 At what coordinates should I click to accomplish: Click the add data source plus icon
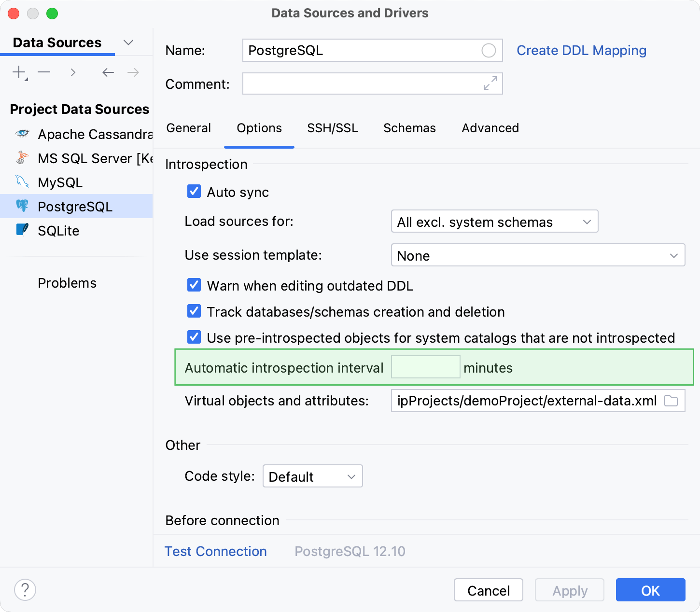(19, 72)
